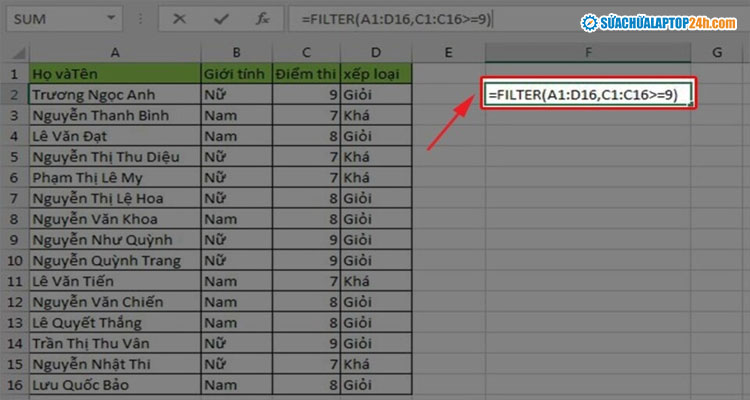The width and height of the screenshot is (750, 400).
Task: Select rating cell for Nguyễn Nhật Thi
Action: tap(376, 364)
